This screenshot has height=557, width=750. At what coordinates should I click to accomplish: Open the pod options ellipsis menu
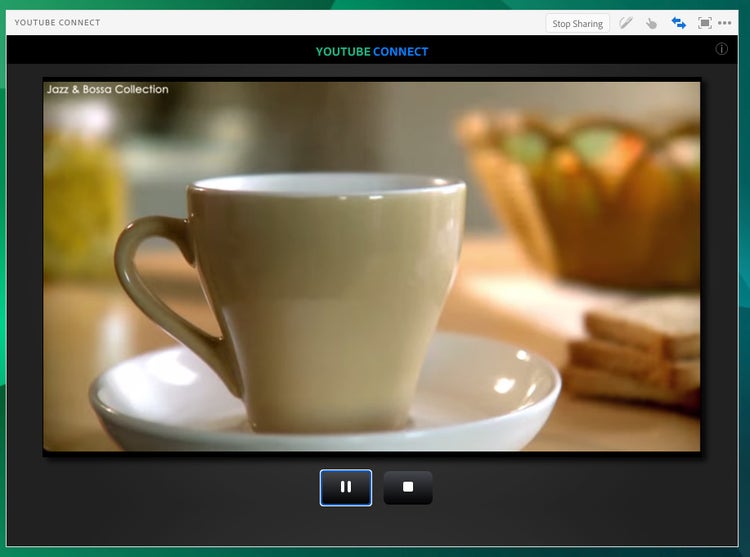click(725, 23)
